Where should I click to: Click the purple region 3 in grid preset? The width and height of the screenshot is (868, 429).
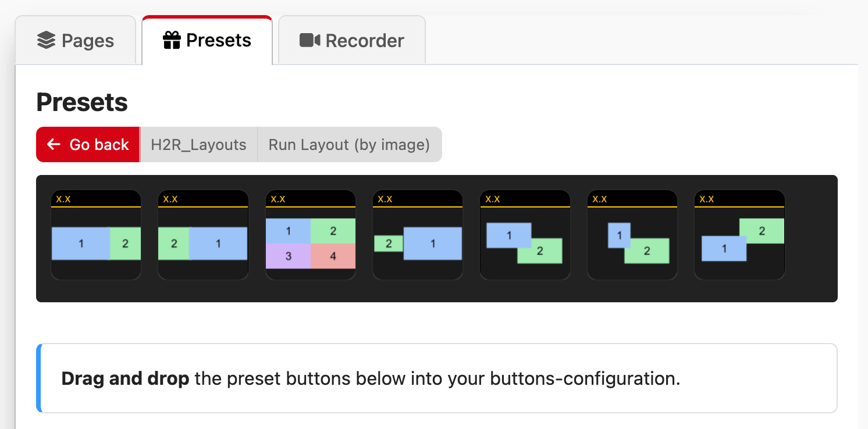tap(289, 256)
